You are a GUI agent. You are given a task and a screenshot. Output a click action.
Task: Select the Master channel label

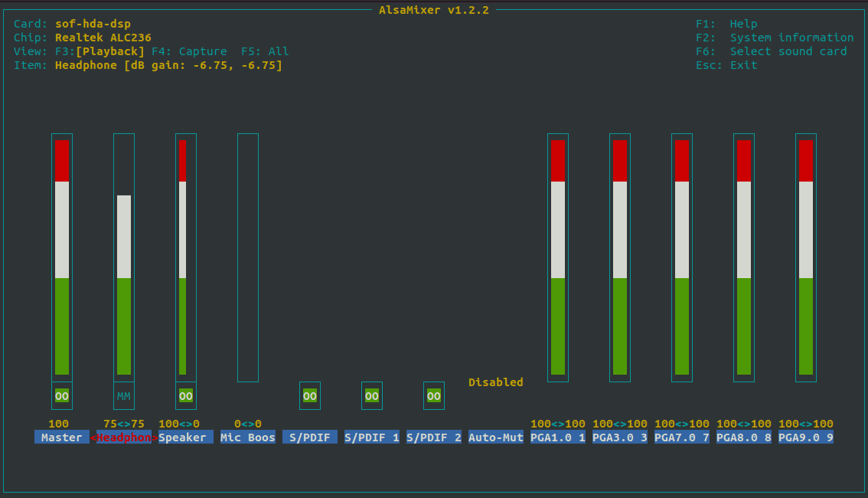tap(62, 437)
